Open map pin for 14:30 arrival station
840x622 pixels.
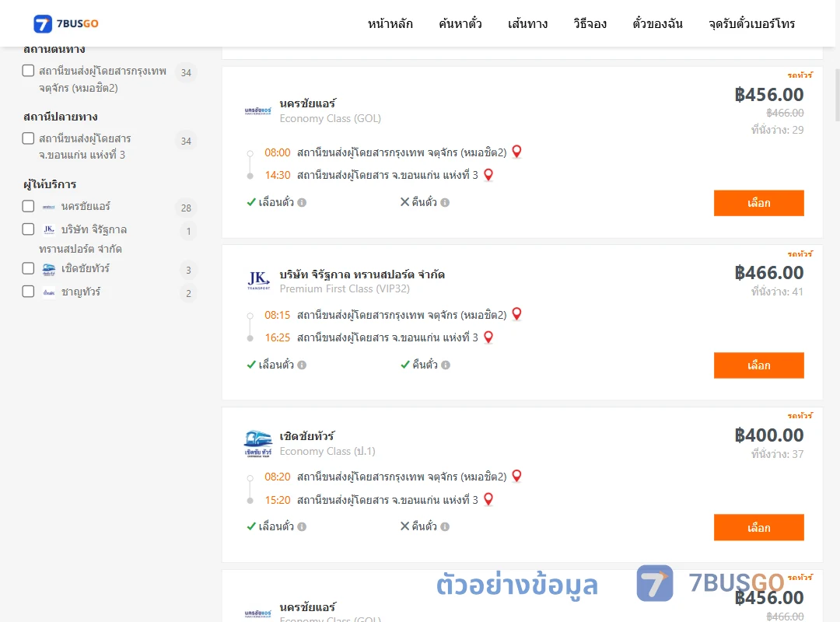pos(488,175)
